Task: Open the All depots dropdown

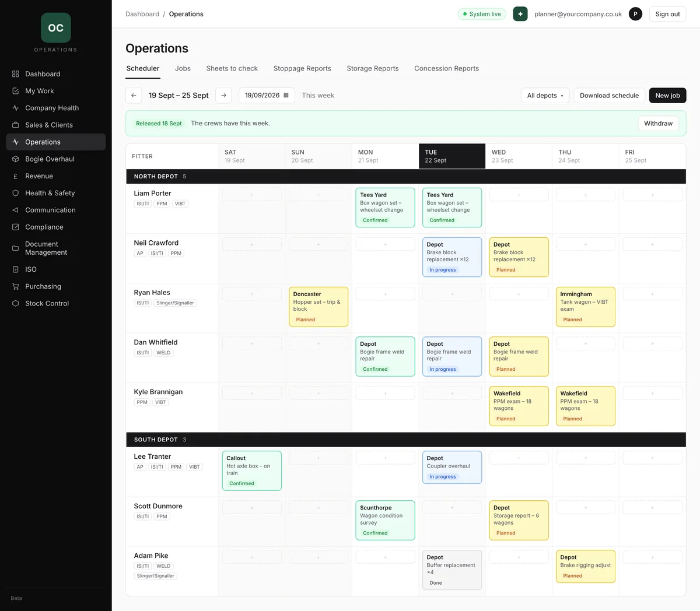Action: (545, 96)
